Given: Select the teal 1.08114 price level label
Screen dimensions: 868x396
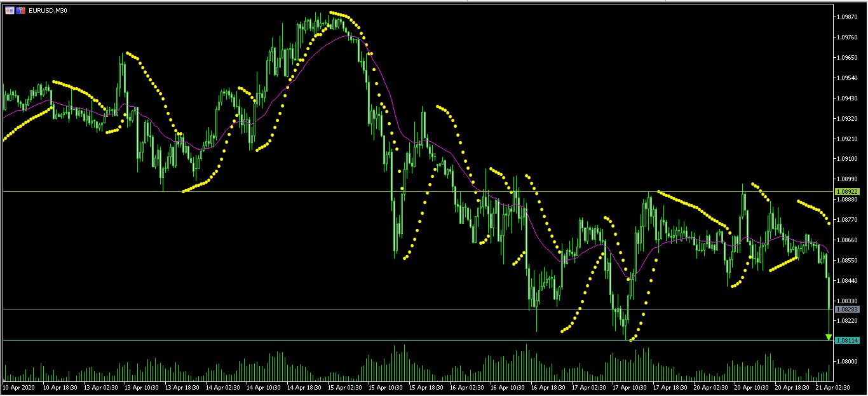Looking at the screenshot, I should [x=848, y=341].
